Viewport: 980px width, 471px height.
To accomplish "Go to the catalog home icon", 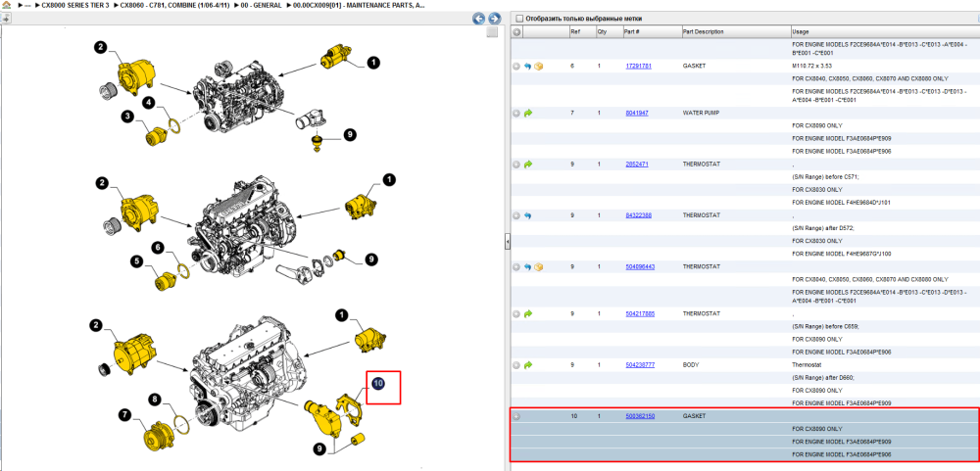I will (7, 4).
